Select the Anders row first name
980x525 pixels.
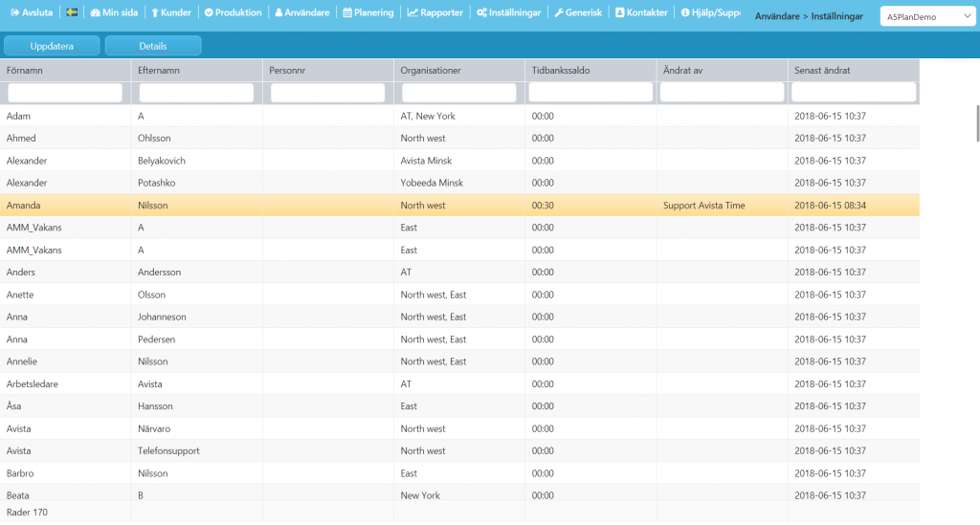(21, 273)
